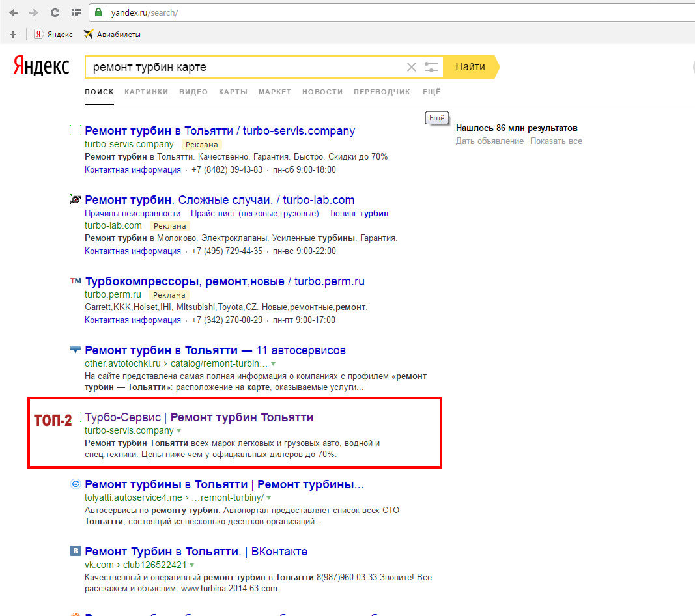Image resolution: width=695 pixels, height=616 pixels.
Task: Go back with the browser back arrow
Action: pos(14,13)
